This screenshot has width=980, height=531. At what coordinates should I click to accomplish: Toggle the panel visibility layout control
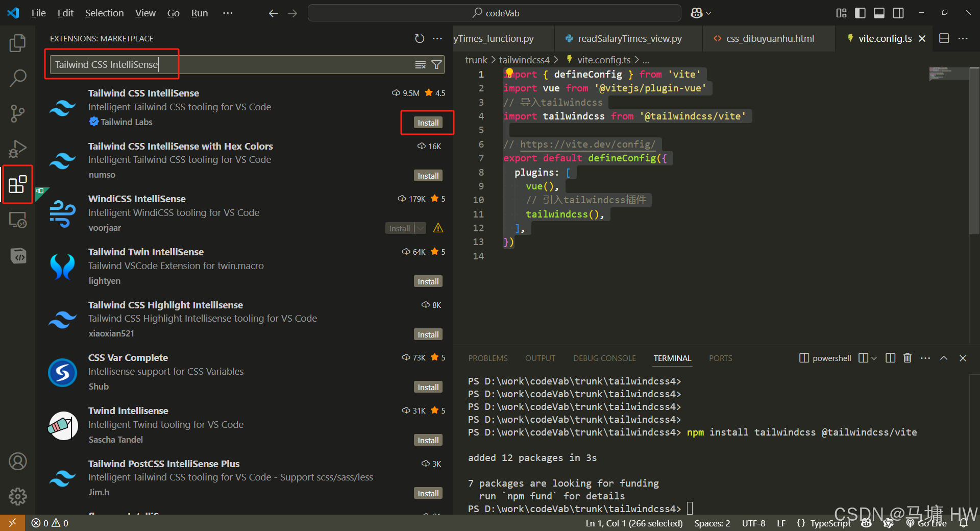(x=879, y=13)
